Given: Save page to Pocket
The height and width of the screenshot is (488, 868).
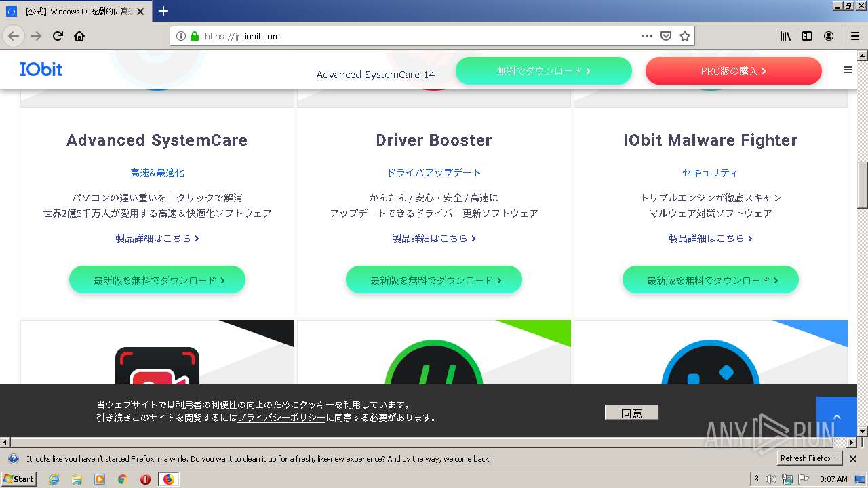Looking at the screenshot, I should 666,36.
